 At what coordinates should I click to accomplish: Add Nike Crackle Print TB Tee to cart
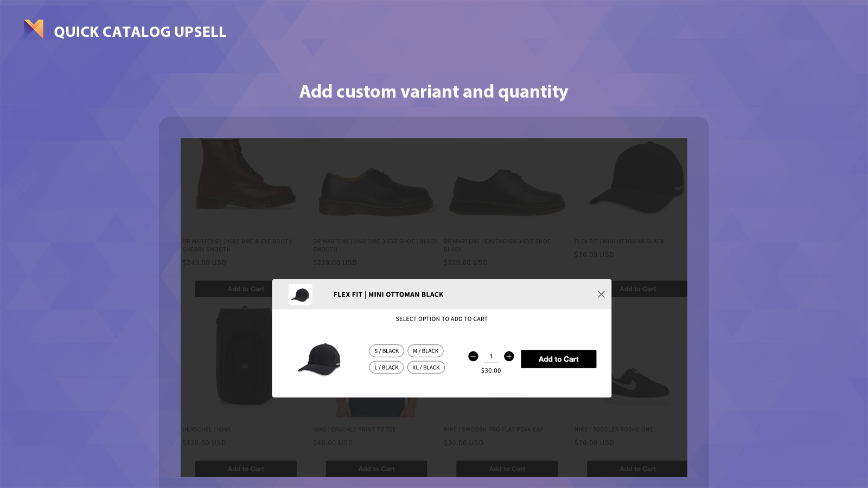click(376, 468)
